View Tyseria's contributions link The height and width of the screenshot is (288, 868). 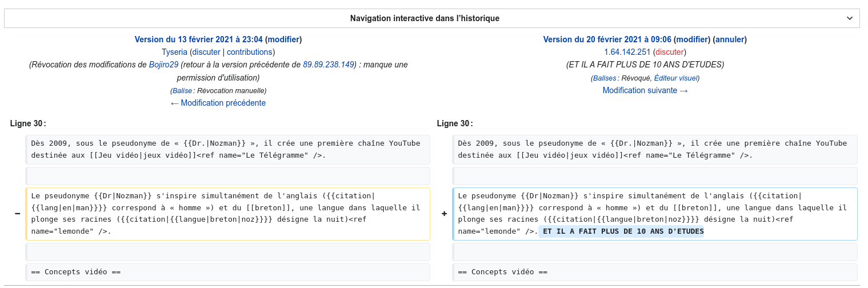click(249, 52)
